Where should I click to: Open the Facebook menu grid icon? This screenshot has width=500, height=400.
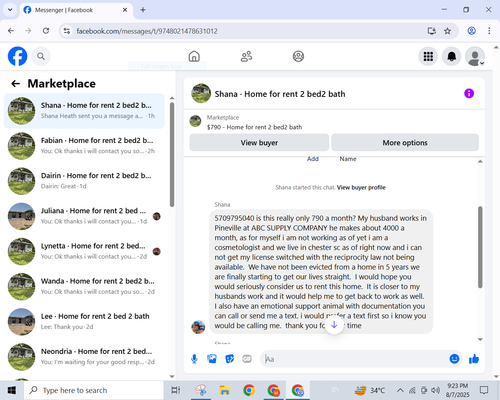[428, 56]
